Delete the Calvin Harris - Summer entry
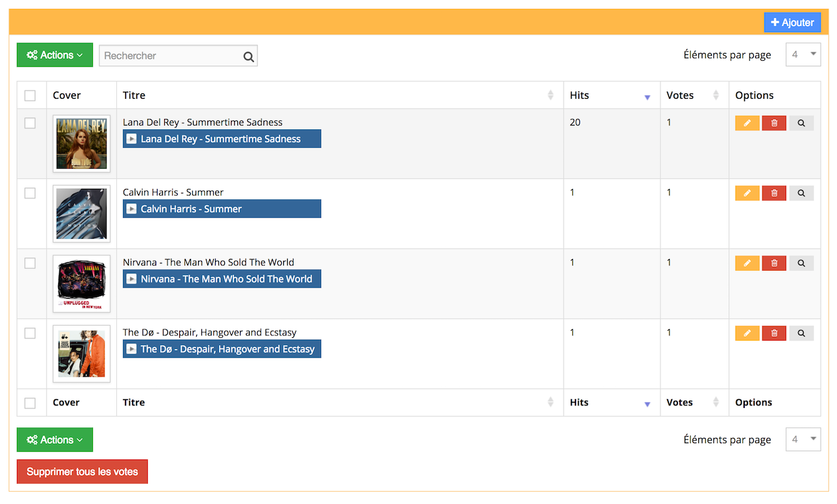Viewport: 837px width, 504px height. pyautogui.click(x=774, y=193)
